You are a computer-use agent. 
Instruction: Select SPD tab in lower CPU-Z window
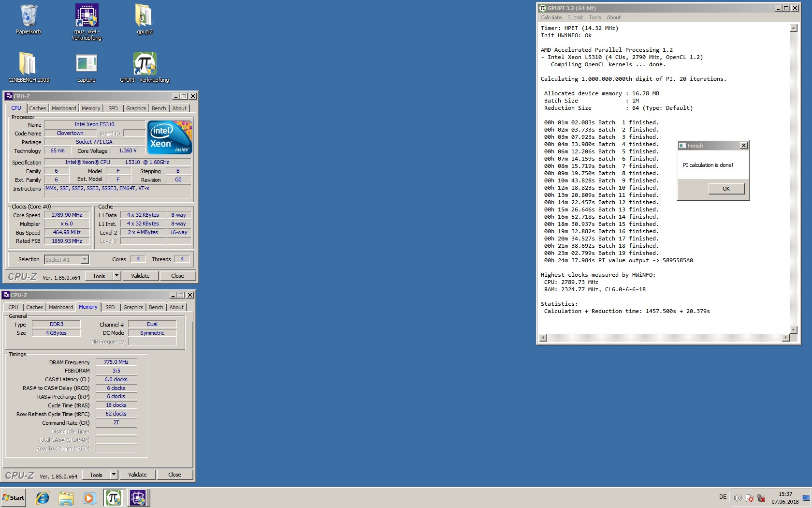pyautogui.click(x=110, y=307)
